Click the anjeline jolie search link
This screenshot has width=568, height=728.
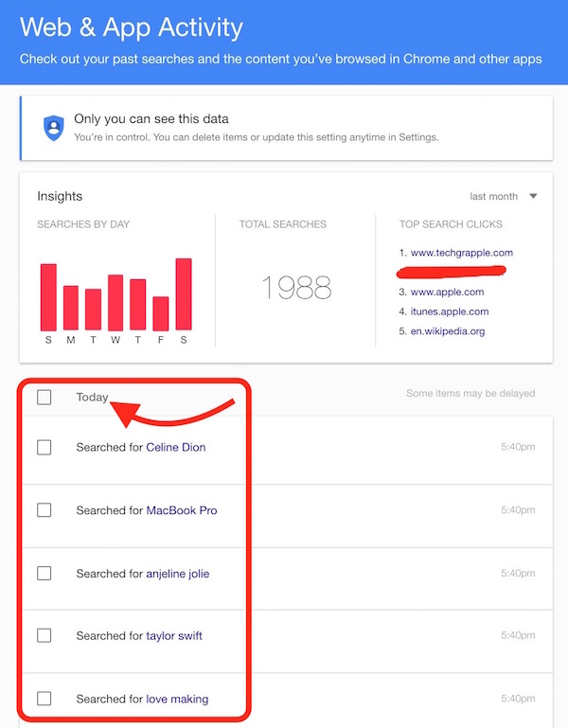coord(178,573)
